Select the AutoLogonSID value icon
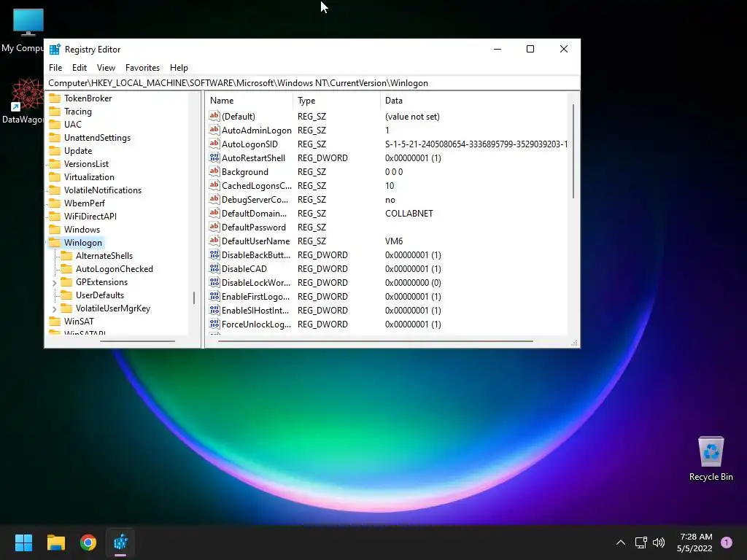This screenshot has height=560, width=747. 214,144
